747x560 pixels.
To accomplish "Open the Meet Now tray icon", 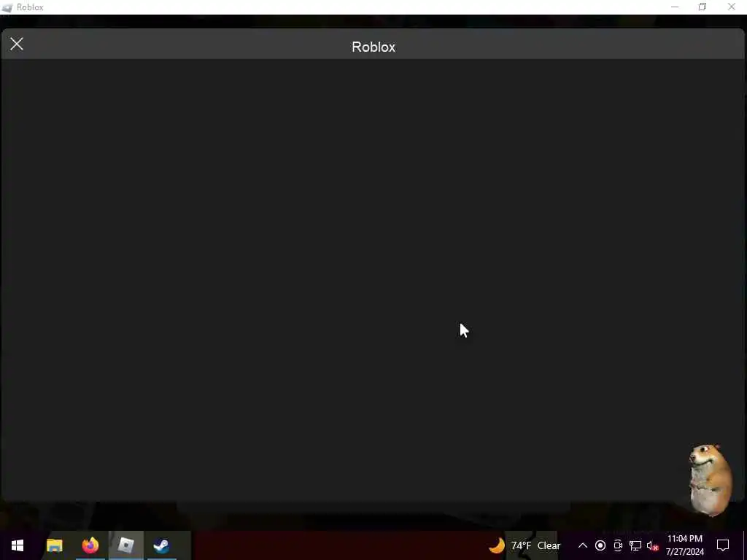I will [618, 545].
